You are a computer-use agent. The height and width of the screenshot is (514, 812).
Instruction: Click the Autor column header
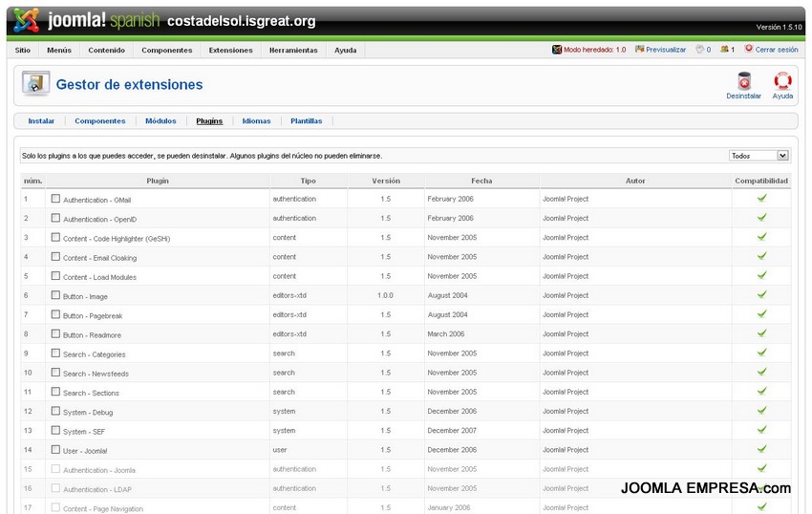click(x=635, y=181)
